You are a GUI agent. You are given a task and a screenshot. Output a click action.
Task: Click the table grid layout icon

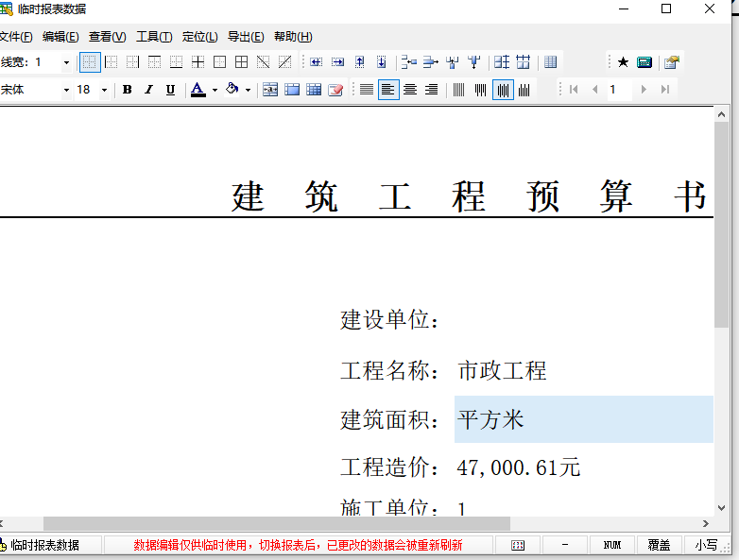(551, 62)
